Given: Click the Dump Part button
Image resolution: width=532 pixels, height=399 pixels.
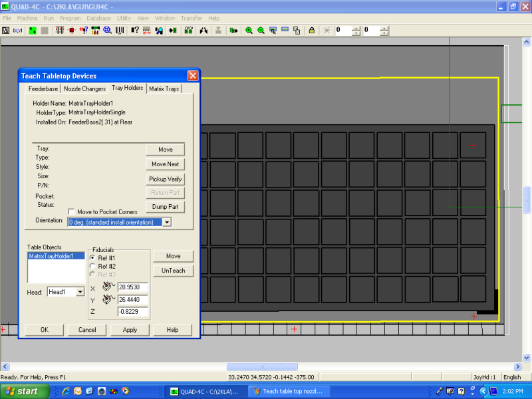Looking at the screenshot, I should 165,207.
